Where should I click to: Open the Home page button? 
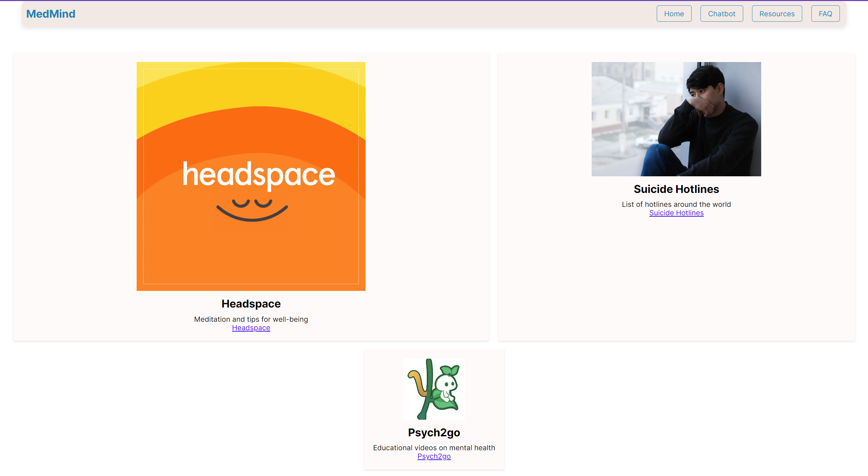tap(674, 14)
